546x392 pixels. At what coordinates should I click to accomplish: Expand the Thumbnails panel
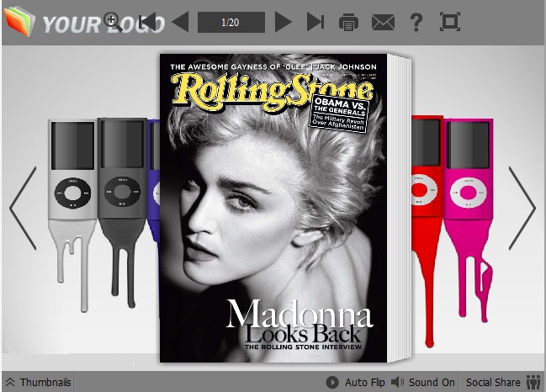(39, 382)
